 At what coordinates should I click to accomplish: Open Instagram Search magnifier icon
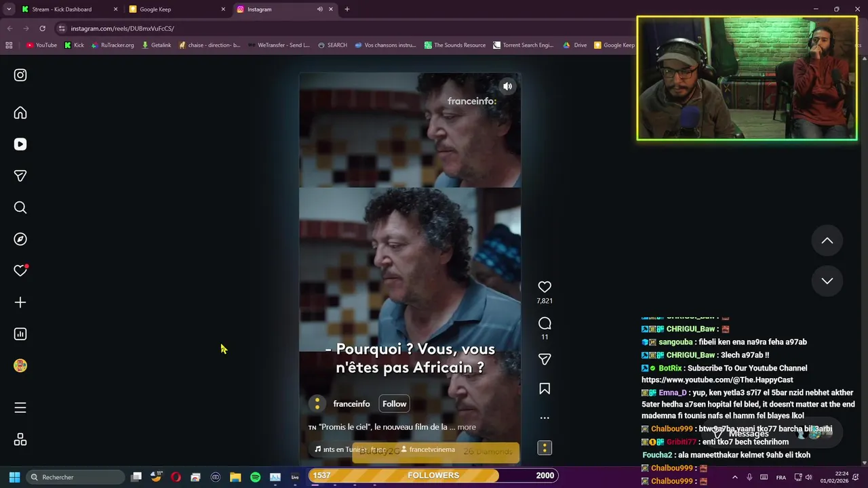pyautogui.click(x=20, y=207)
